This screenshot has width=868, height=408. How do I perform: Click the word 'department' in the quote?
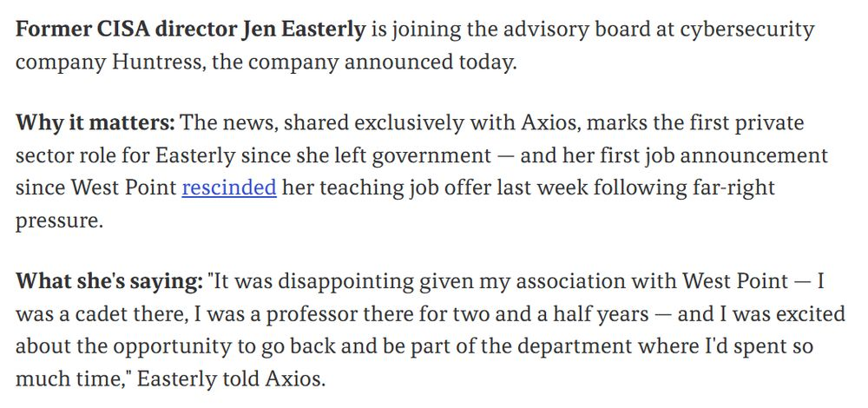click(583, 347)
